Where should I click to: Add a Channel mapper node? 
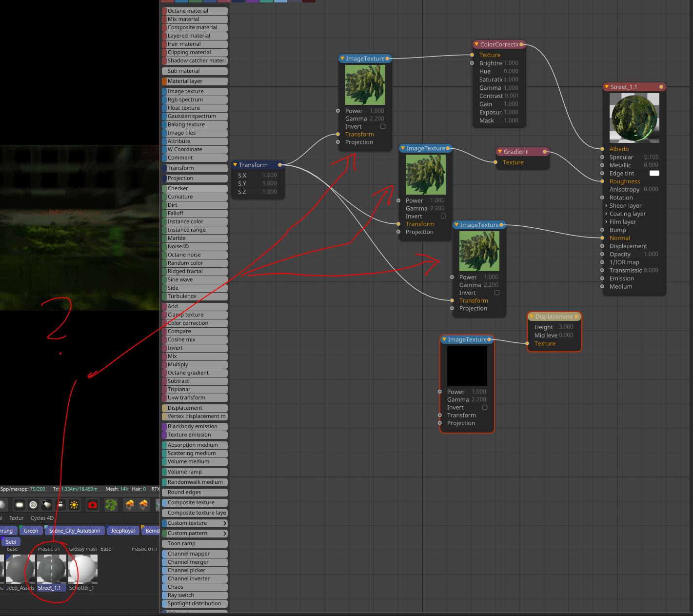195,554
